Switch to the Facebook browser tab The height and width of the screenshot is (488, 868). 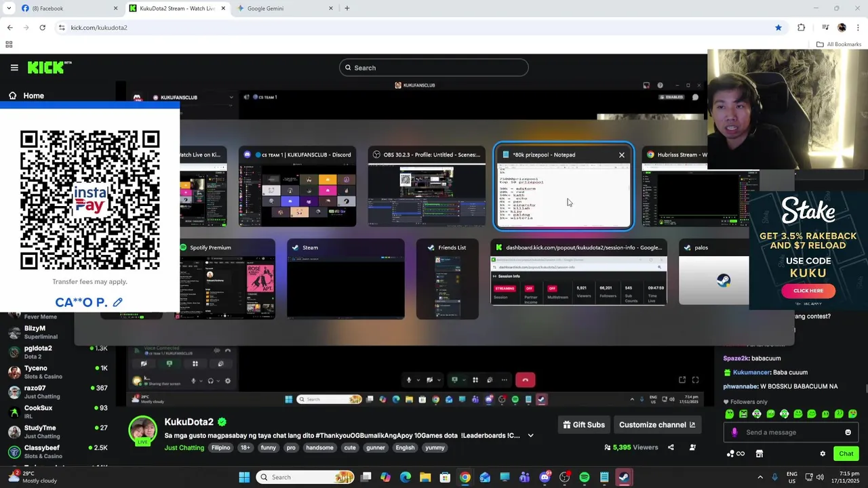[x=68, y=8]
